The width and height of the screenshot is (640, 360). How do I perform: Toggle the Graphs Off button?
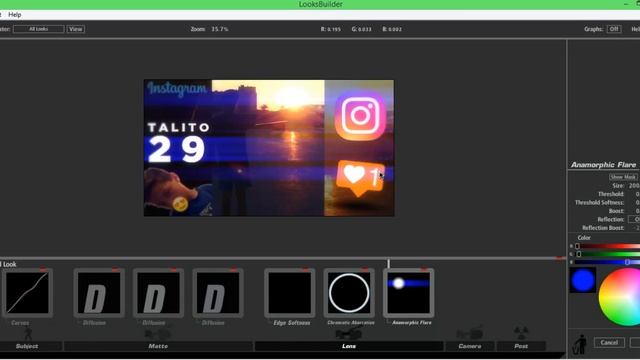(x=614, y=29)
